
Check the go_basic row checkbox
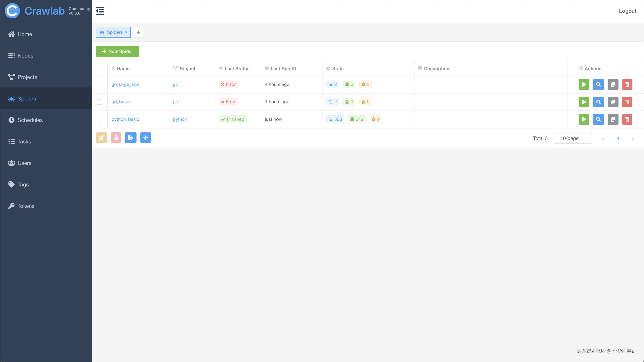point(99,102)
